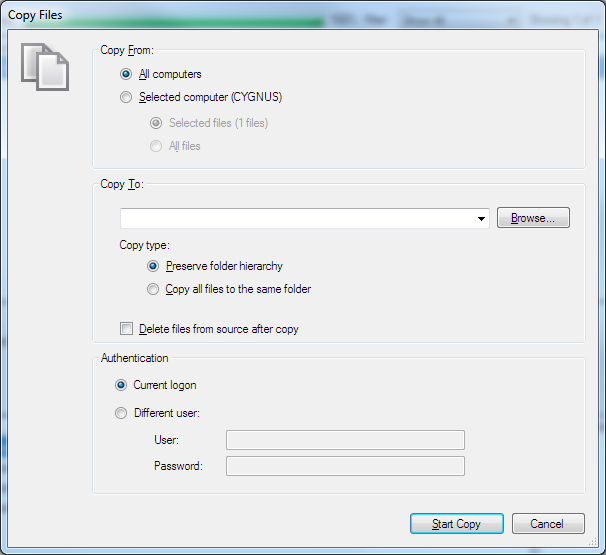Image resolution: width=606 pixels, height=555 pixels.
Task: Click the dialog resize grip corner
Action: coord(592,542)
